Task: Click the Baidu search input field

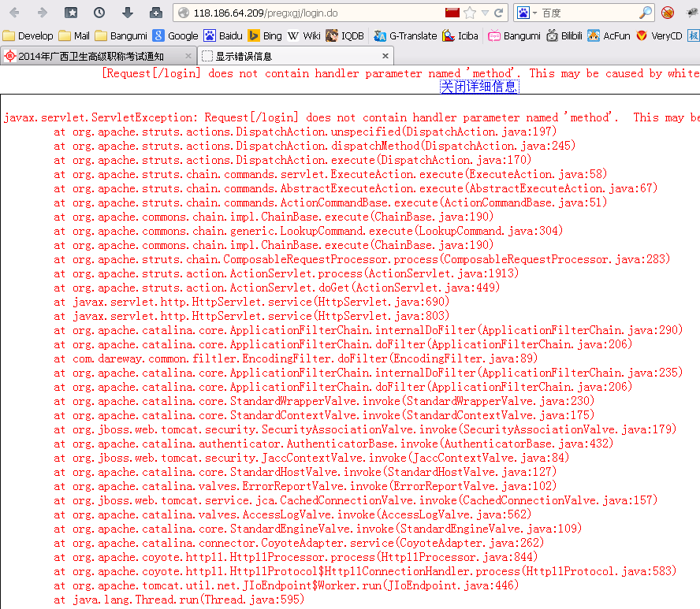Action: coord(588,13)
